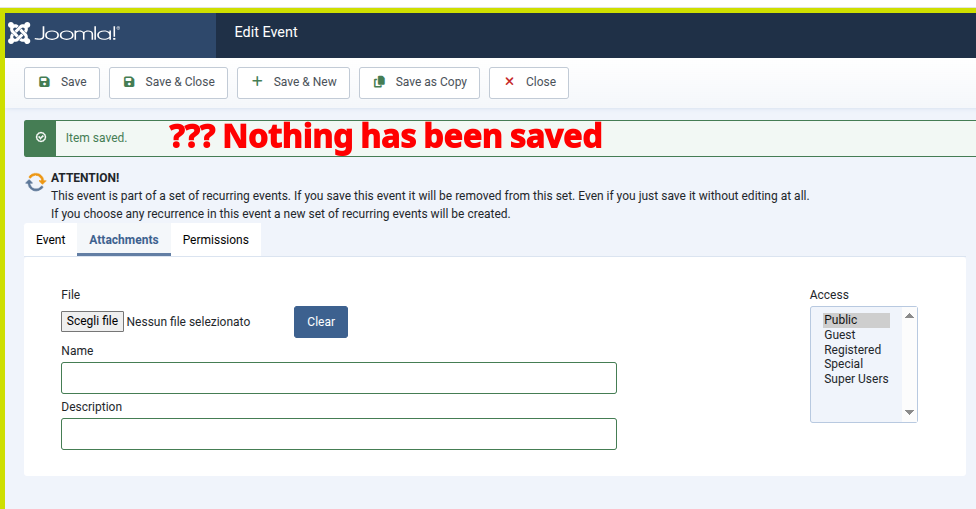This screenshot has height=509, width=976.
Task: Click the floppy disk icon on Save
Action: (44, 82)
